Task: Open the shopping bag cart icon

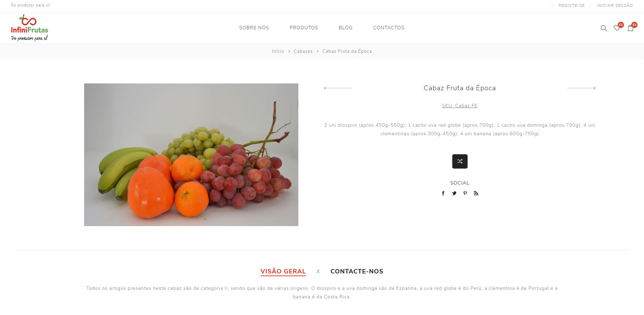Action: 630,28
